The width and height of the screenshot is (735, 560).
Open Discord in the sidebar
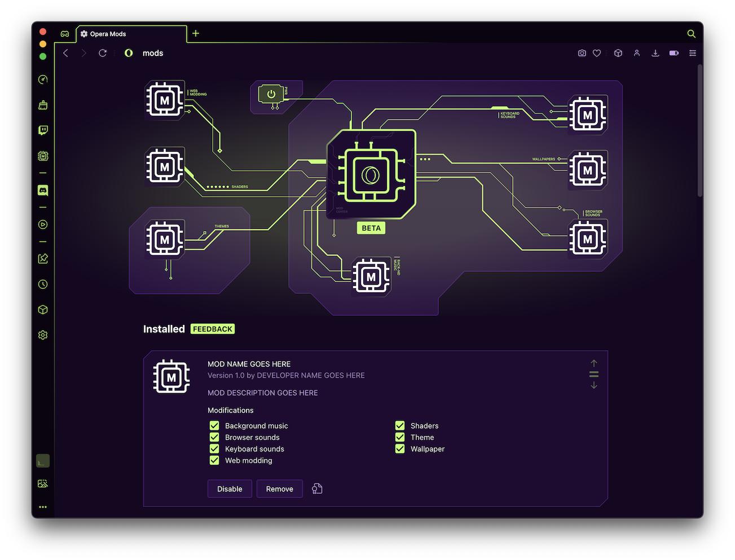pyautogui.click(x=43, y=191)
